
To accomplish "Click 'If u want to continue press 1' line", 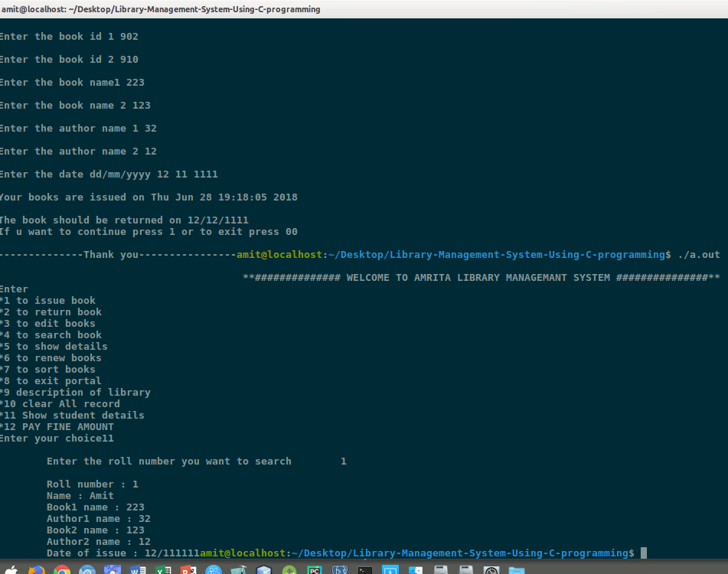I will point(149,232).
